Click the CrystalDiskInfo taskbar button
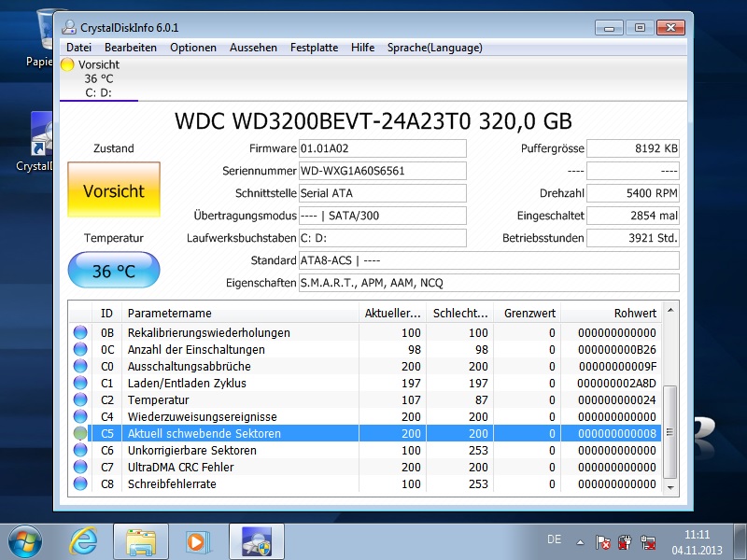The image size is (747, 560). coord(256,542)
